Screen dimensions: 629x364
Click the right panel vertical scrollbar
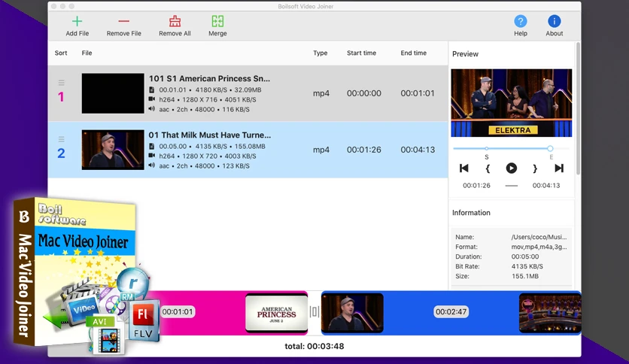pos(578,108)
